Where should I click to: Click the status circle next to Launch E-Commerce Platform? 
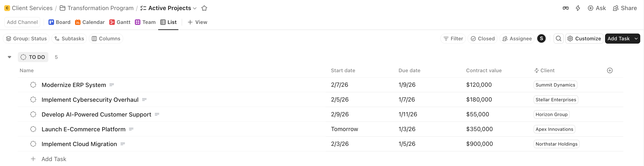click(33, 129)
